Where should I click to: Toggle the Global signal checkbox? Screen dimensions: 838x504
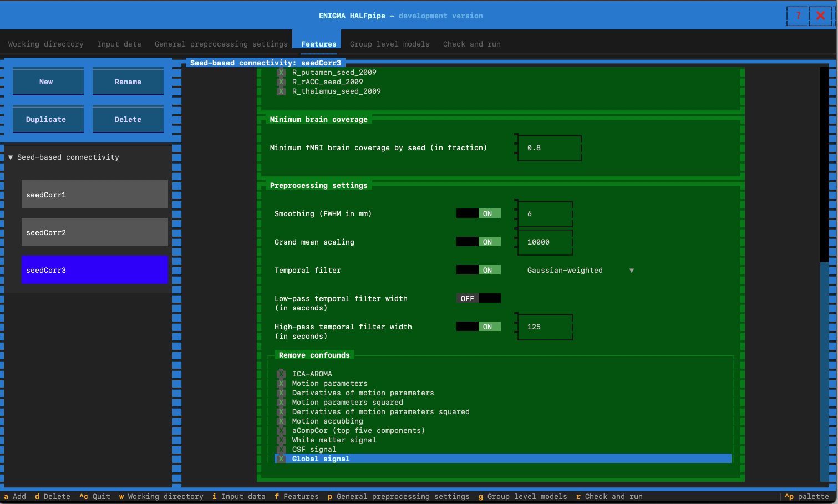pos(281,459)
